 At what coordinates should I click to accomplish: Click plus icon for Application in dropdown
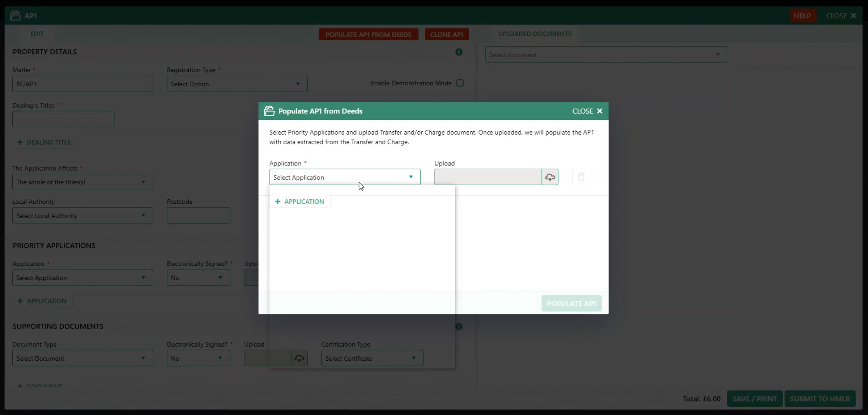click(278, 202)
